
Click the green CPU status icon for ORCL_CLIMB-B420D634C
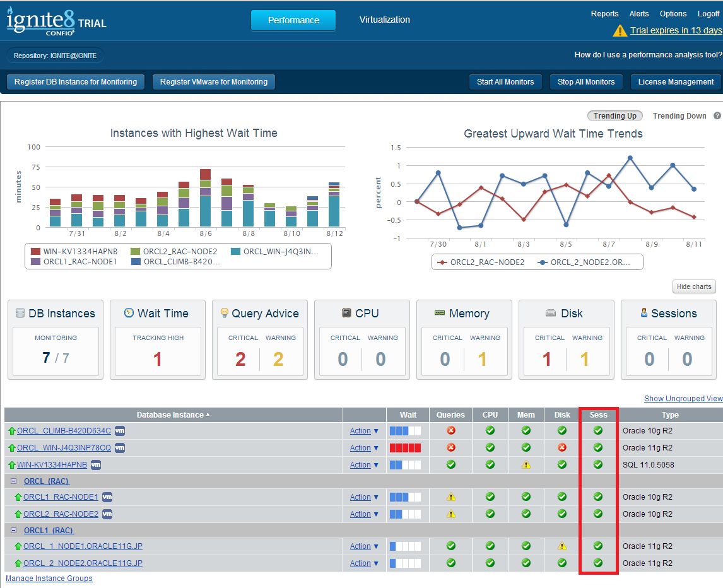click(x=490, y=430)
